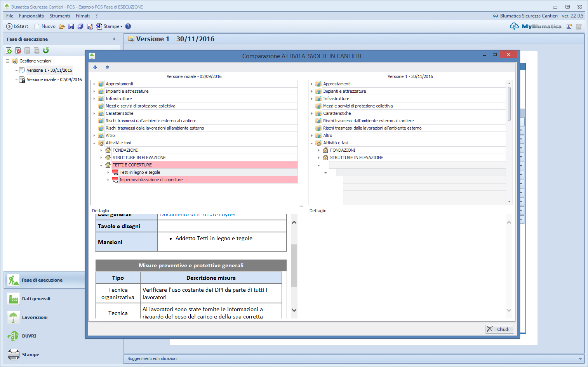Viewport: 588px width, 367px height.
Task: Open the Funzionalità menu
Action: 31,16
